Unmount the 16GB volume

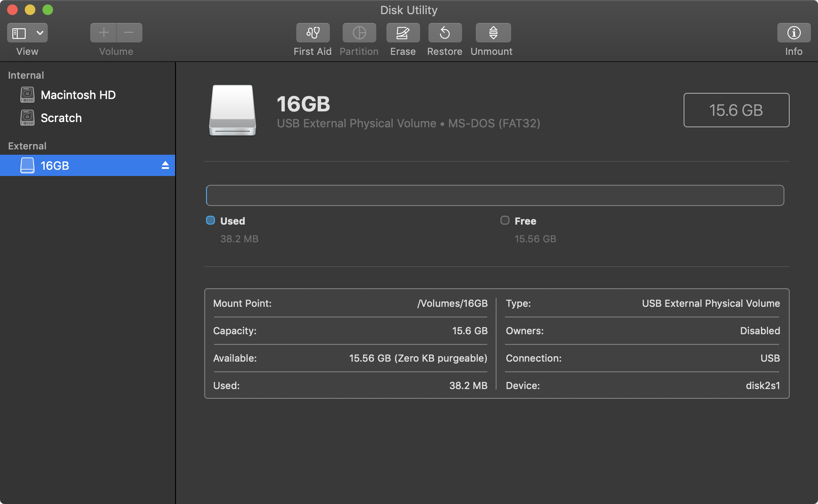pyautogui.click(x=492, y=32)
